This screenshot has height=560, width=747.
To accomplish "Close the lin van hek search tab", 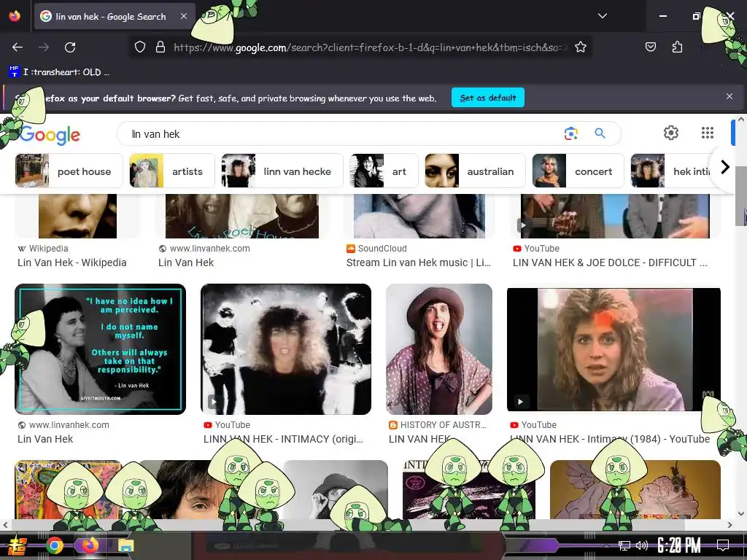I will click(184, 16).
